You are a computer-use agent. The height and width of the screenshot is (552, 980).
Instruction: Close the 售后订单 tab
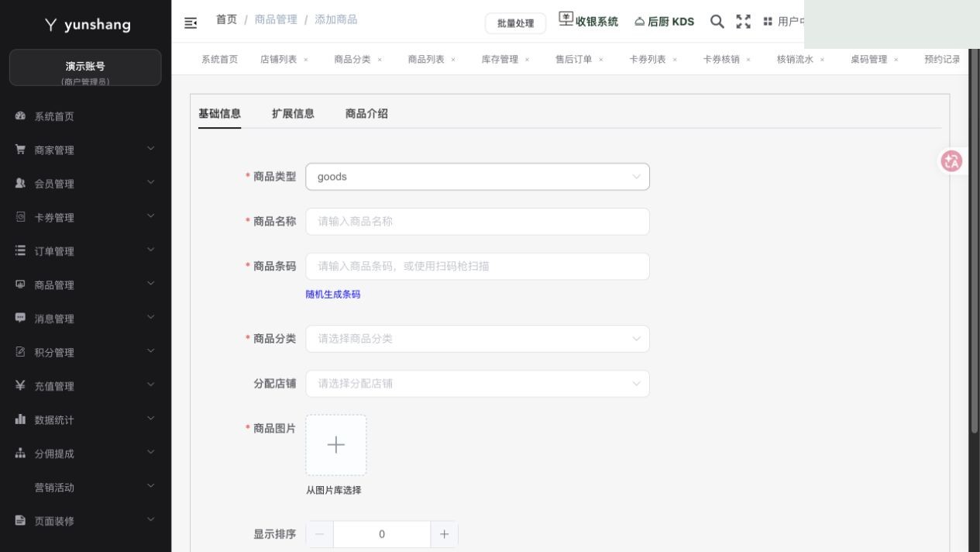[x=600, y=60]
